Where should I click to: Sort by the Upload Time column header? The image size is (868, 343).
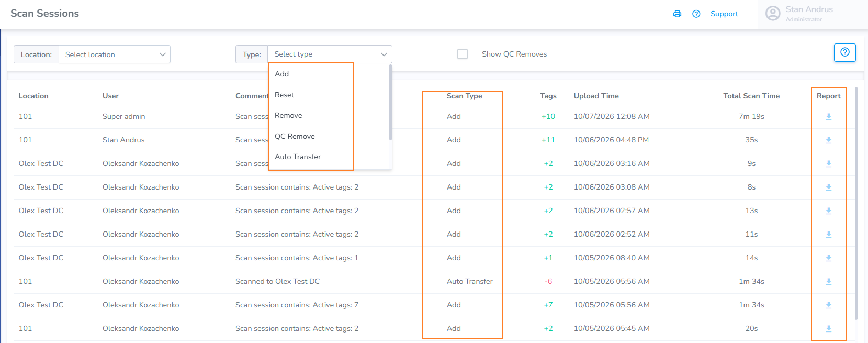click(x=596, y=96)
